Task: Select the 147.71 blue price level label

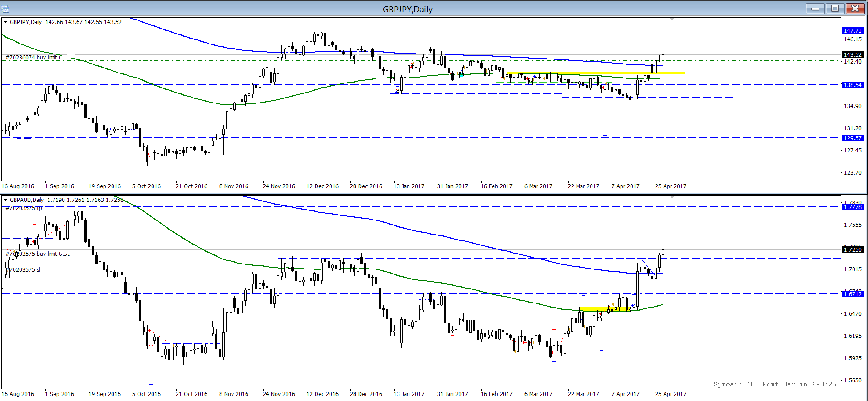Action: pos(853,30)
